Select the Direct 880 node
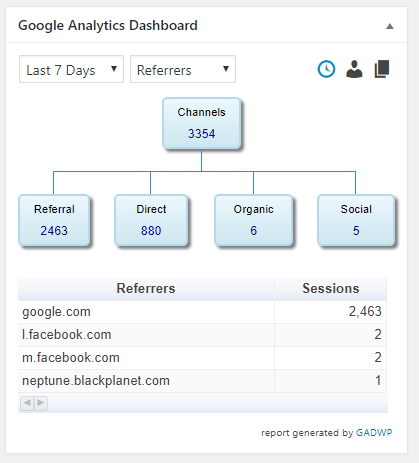 (151, 220)
